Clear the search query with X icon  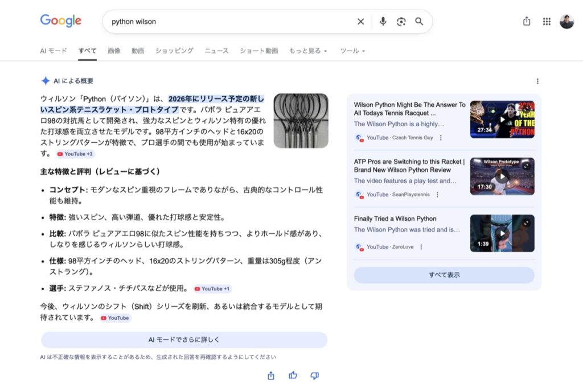(360, 22)
